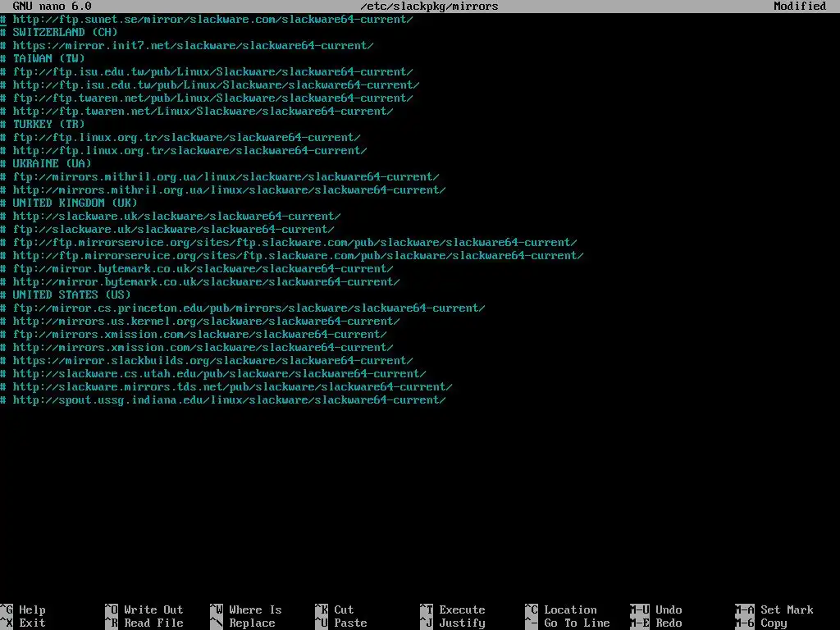Click the http://ftp.linux.org.tr mirror line
The width and height of the screenshot is (840, 630).
click(x=184, y=151)
